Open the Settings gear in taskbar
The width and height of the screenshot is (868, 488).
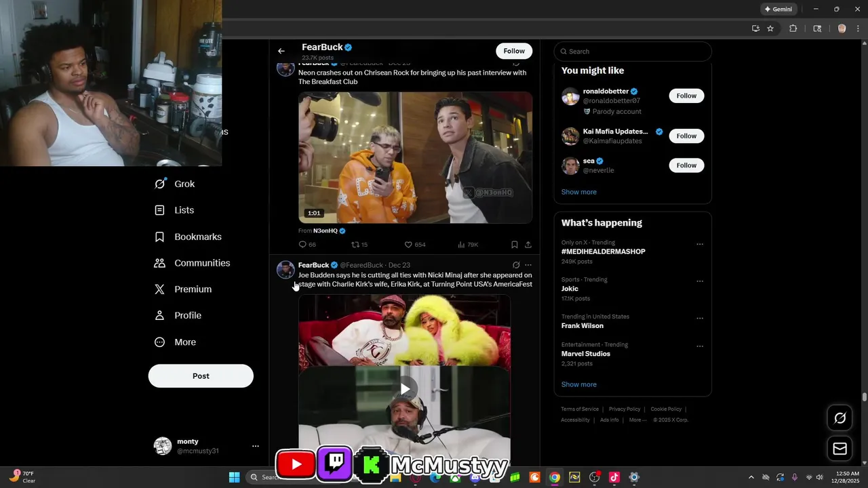(x=634, y=477)
